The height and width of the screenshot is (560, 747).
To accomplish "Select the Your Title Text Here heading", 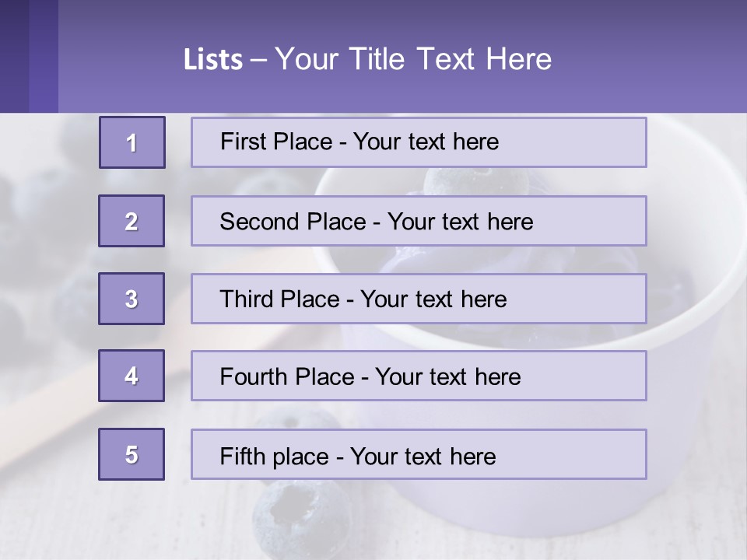I will 413,59.
